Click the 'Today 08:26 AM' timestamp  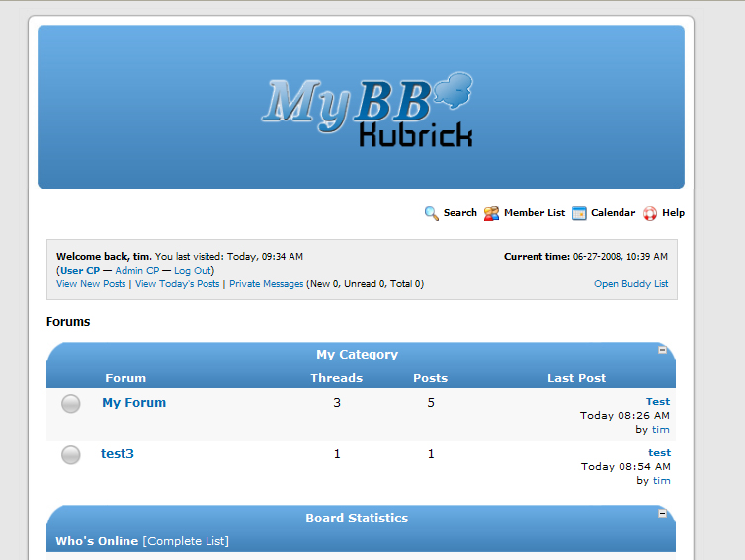(624, 416)
